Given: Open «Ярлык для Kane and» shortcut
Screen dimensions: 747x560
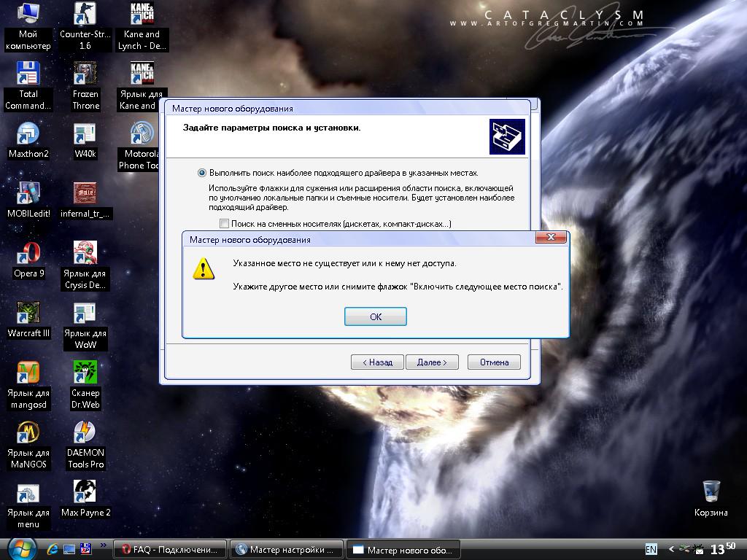Looking at the screenshot, I should click(142, 86).
